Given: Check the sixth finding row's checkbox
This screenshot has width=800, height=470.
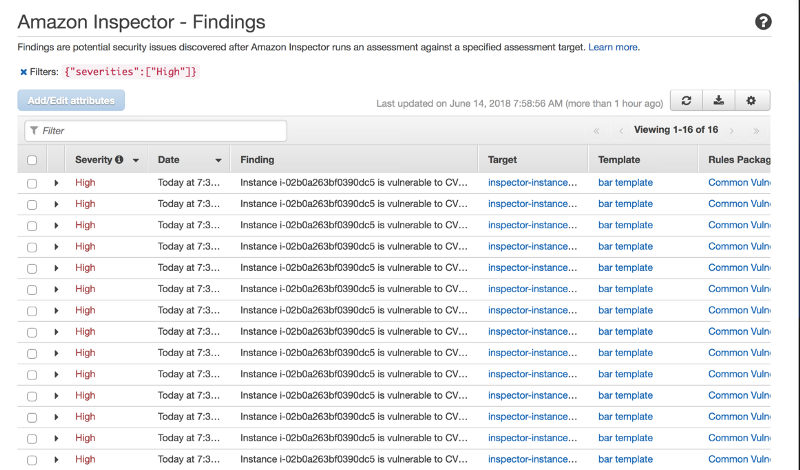Looking at the screenshot, I should (32, 290).
